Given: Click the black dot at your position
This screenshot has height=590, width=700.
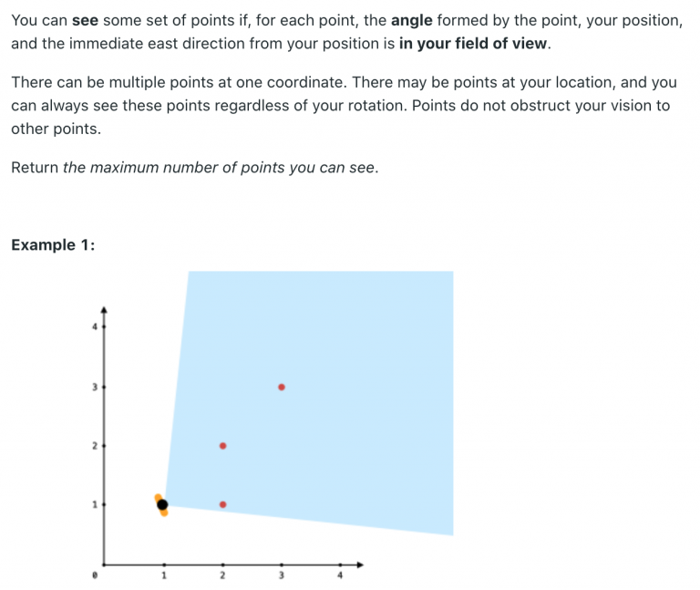Looking at the screenshot, I should point(162,502).
